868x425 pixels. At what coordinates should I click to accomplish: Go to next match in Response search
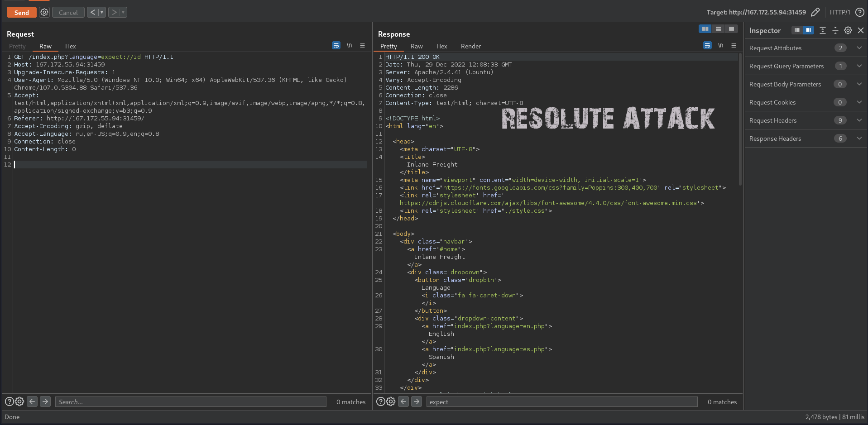pyautogui.click(x=417, y=401)
